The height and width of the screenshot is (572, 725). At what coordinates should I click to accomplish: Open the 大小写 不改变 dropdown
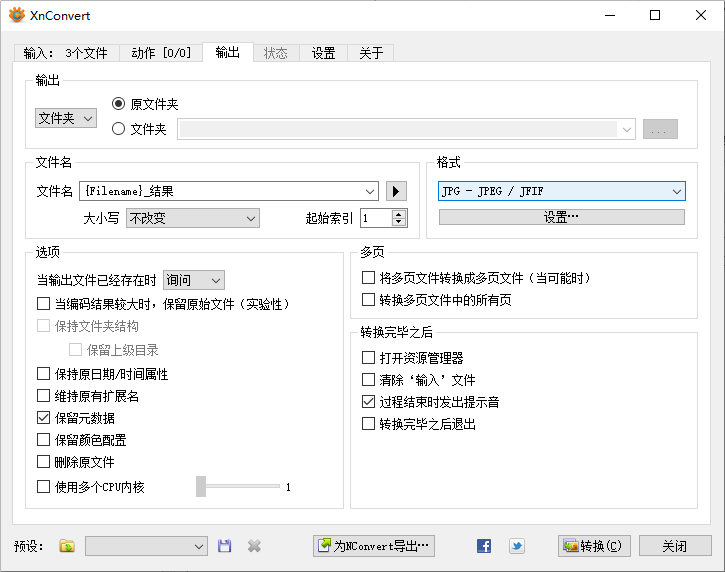click(x=193, y=218)
